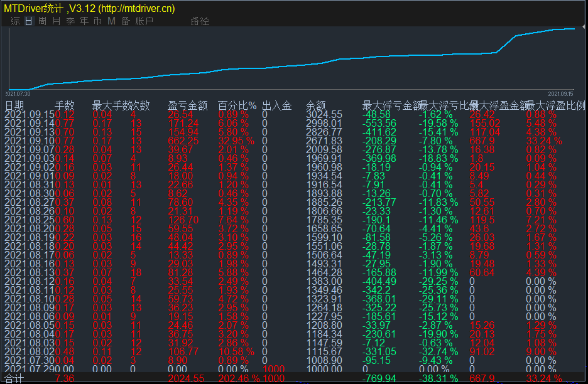Switch to the 季 quarterly tab
The image size is (588, 384).
click(x=70, y=21)
